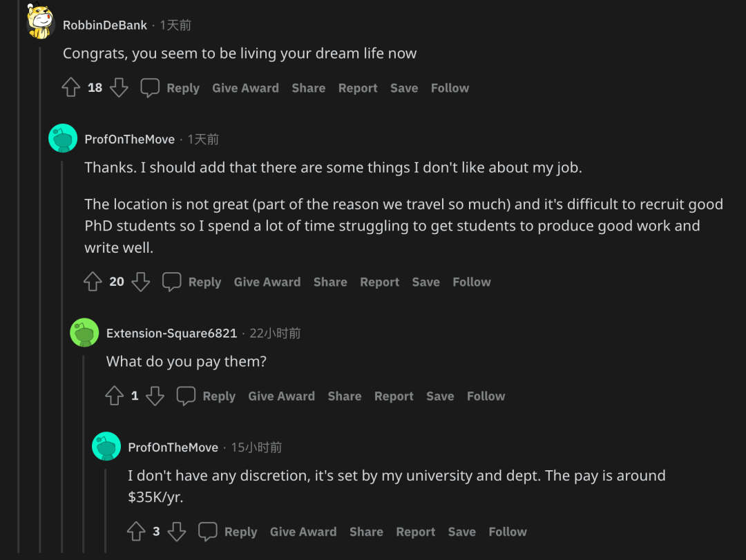Upvote ProfOnTheMove's comment with 20 points
The image size is (746, 560).
pos(93,282)
